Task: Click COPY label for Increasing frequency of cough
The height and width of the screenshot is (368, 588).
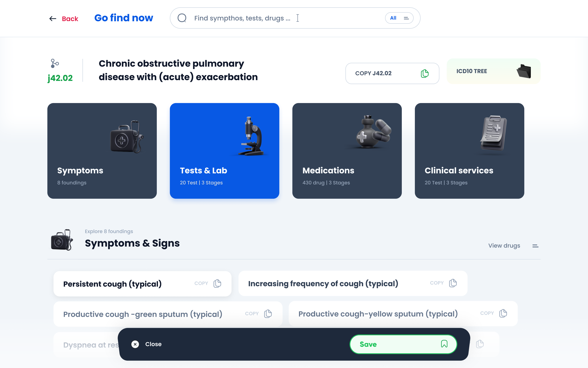Action: tap(437, 283)
